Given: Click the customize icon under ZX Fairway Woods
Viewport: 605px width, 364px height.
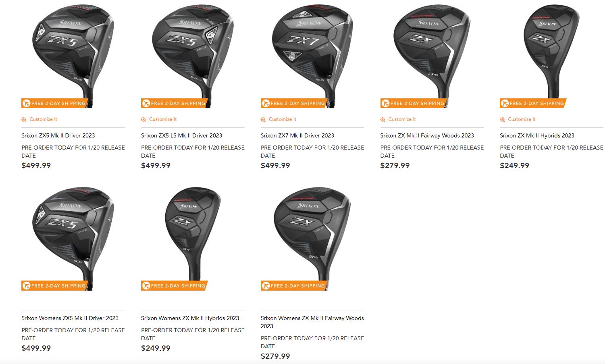Looking at the screenshot, I should 383,119.
